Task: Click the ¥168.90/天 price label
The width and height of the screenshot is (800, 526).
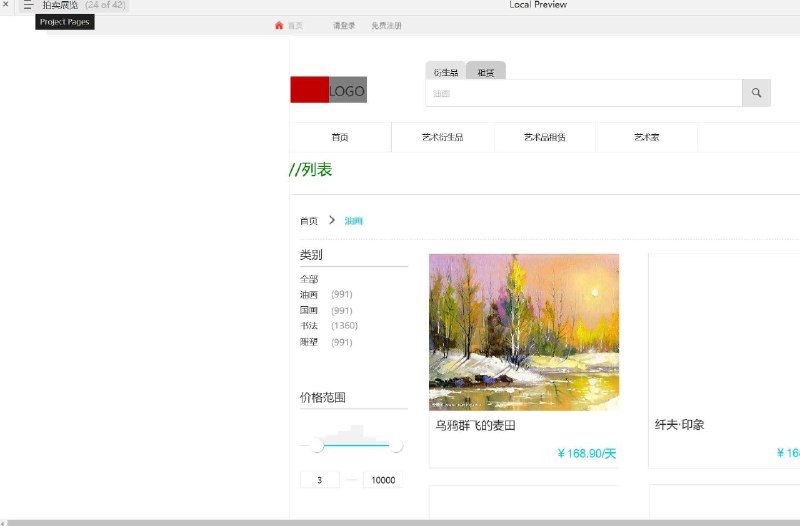Action: click(587, 453)
